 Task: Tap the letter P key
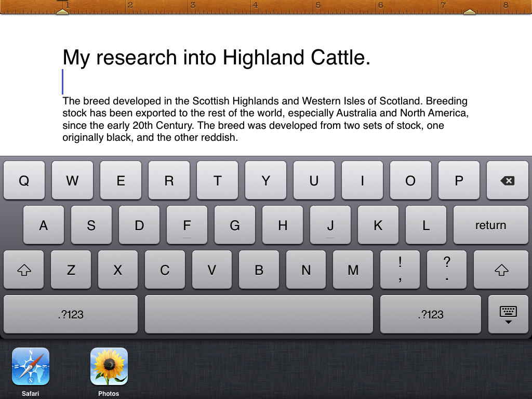[459, 180]
